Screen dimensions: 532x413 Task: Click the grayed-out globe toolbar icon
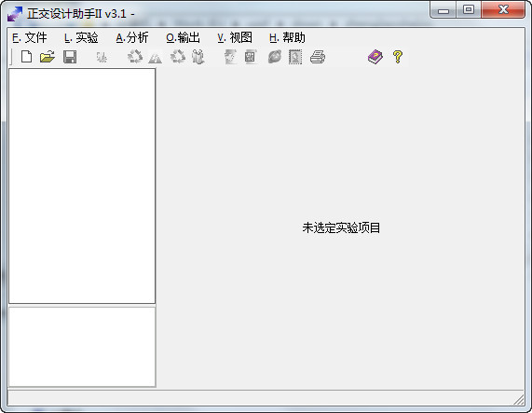point(275,57)
